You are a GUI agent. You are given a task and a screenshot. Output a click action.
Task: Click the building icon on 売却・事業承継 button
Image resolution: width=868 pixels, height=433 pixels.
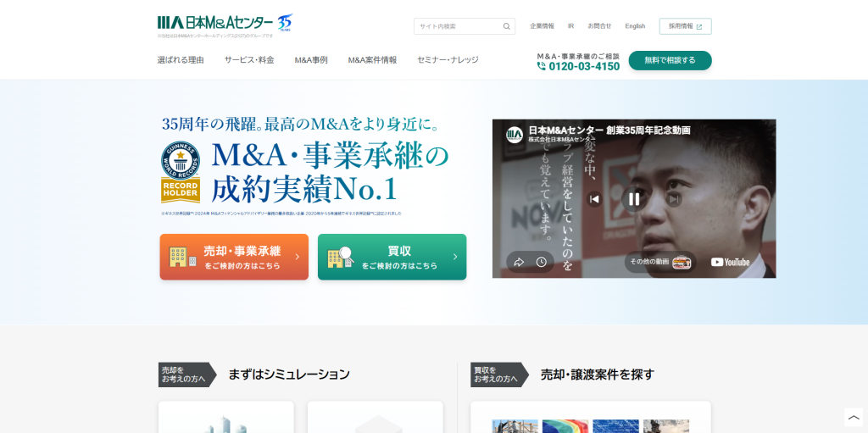point(183,257)
